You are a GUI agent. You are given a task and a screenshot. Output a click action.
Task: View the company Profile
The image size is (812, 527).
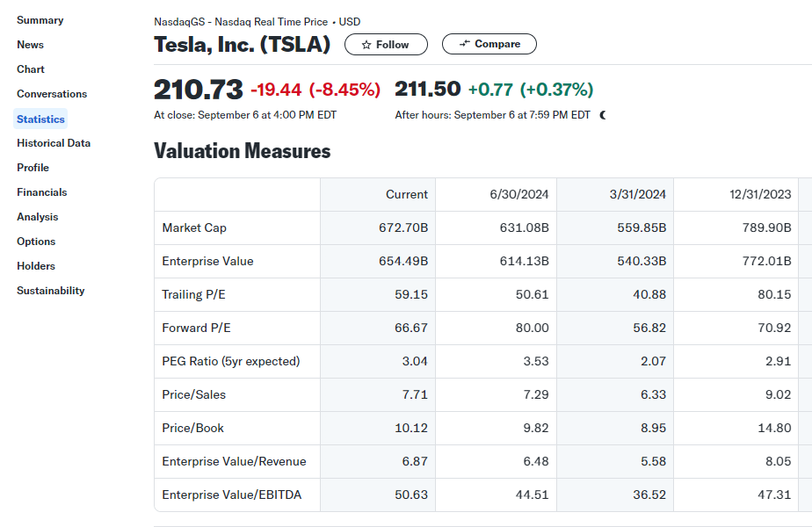[x=33, y=167]
